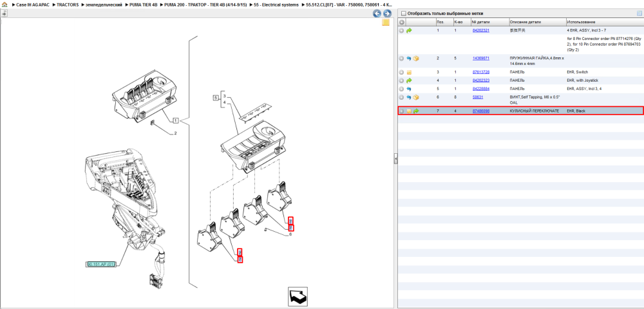Add part 87486098 with its plus circle
This screenshot has height=309, width=644.
pos(402,111)
